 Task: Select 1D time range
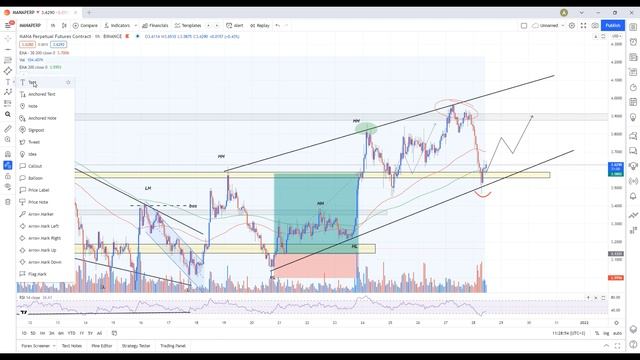(x=24, y=333)
